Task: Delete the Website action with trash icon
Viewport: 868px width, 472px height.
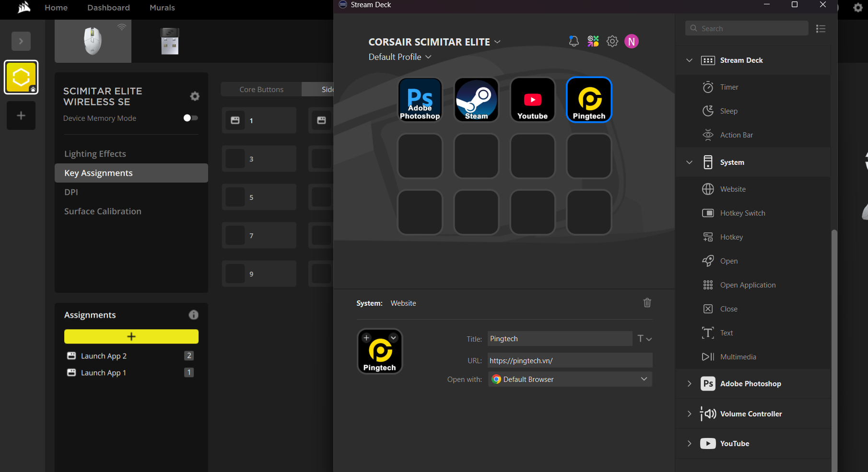Action: click(647, 302)
